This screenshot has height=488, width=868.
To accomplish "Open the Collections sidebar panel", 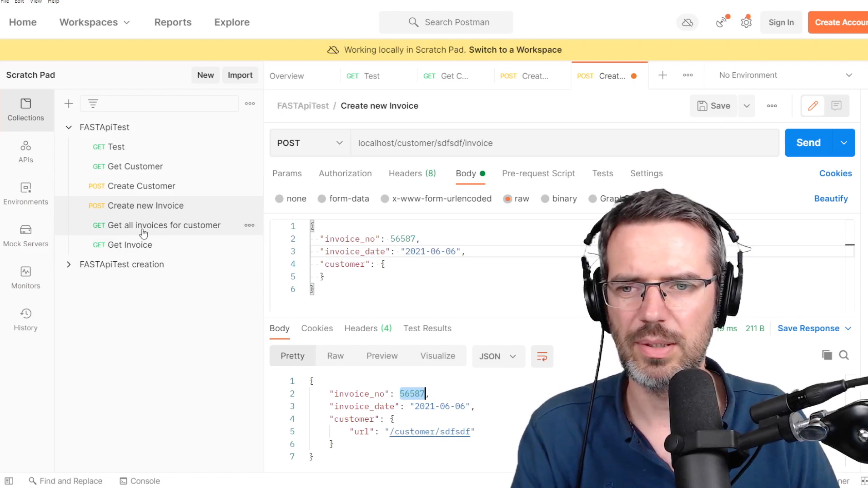I will tap(25, 110).
